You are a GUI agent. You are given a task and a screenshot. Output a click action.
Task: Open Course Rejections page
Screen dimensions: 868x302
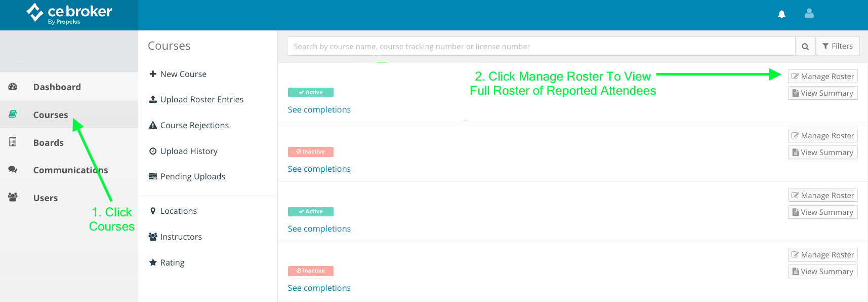194,125
